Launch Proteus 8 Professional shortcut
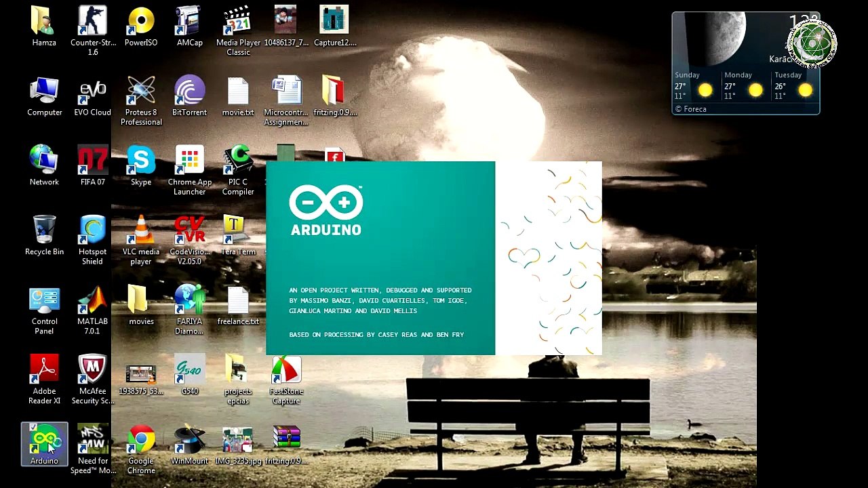Image resolution: width=868 pixels, height=488 pixels. pos(141,100)
